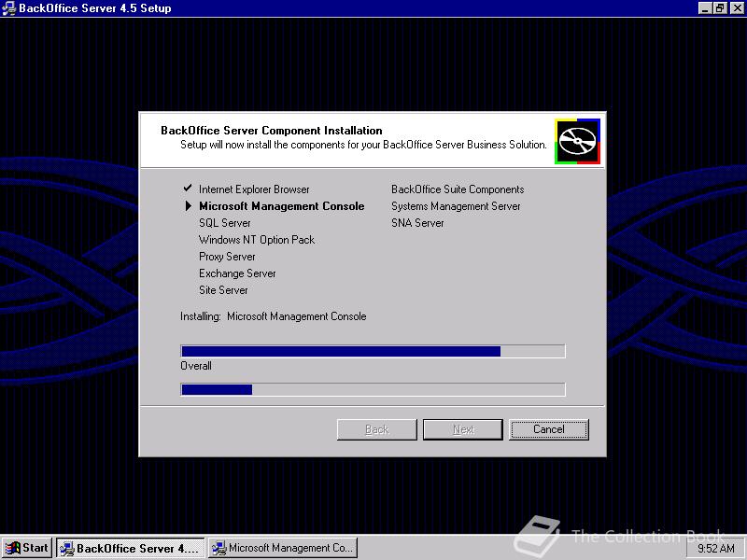Viewport: 747px width, 560px height.
Task: Click icon on Microsoft Management Console taskbar button
Action: [x=218, y=549]
